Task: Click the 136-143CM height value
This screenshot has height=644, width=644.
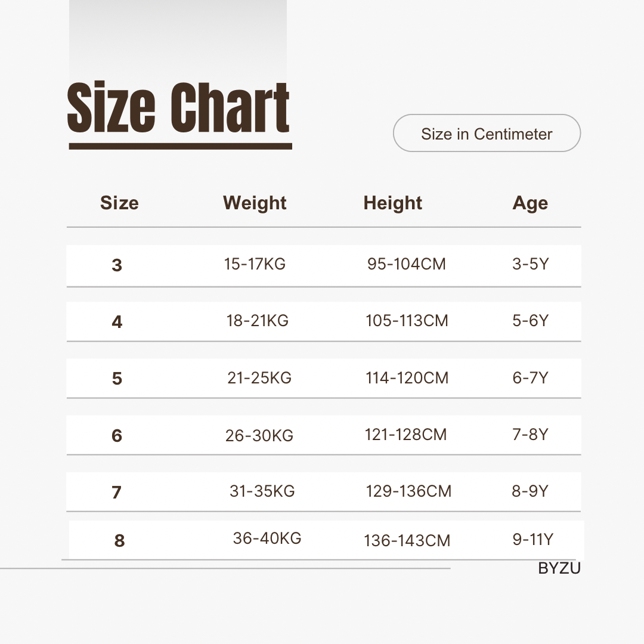Action: coord(407,540)
